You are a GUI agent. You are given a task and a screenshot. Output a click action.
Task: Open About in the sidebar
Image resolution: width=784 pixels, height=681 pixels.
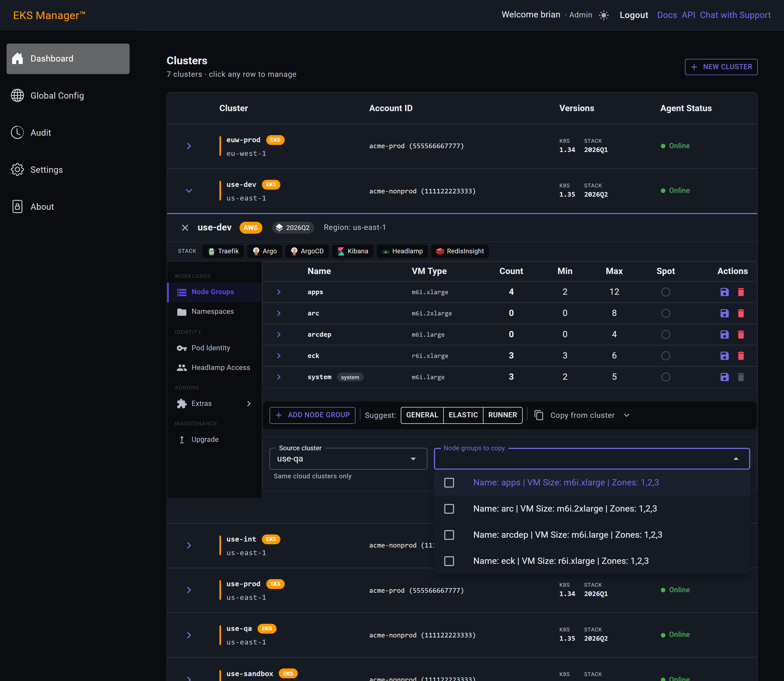pos(68,207)
